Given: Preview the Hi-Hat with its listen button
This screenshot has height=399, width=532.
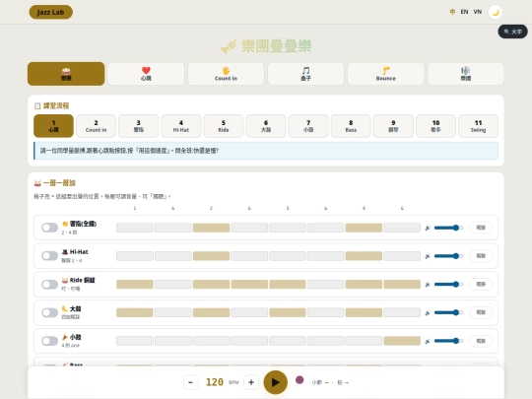Looking at the screenshot, I should (x=481, y=256).
